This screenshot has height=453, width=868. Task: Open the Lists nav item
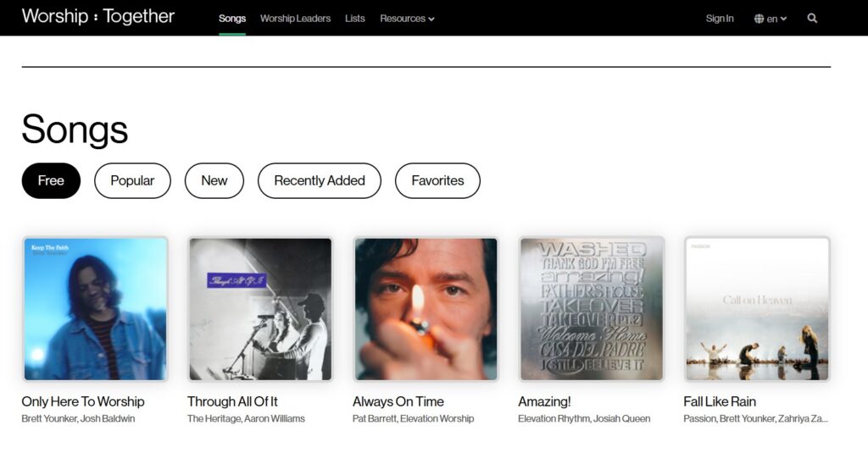coord(355,19)
